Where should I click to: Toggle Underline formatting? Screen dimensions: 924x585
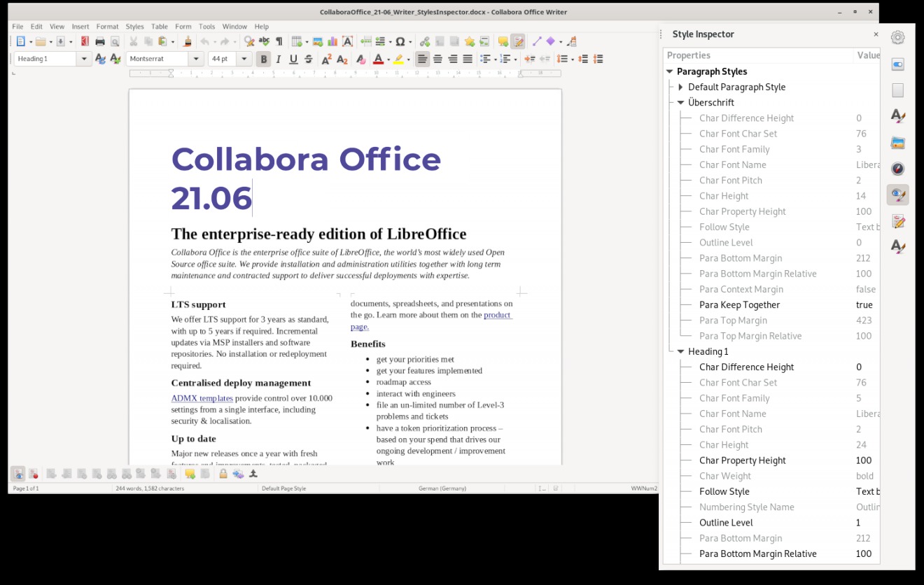click(293, 59)
